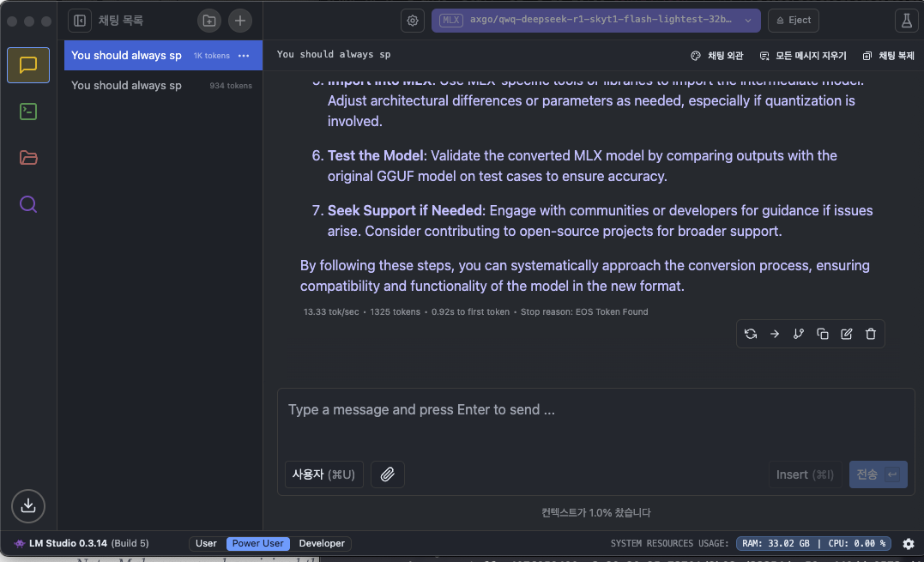The image size is (924, 562).
Task: Open the Downloads panel icon
Action: click(x=28, y=505)
